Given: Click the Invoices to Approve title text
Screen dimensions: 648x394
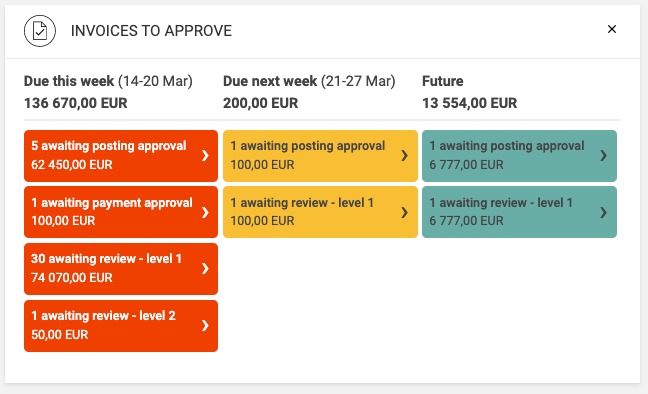Looking at the screenshot, I should pos(151,31).
